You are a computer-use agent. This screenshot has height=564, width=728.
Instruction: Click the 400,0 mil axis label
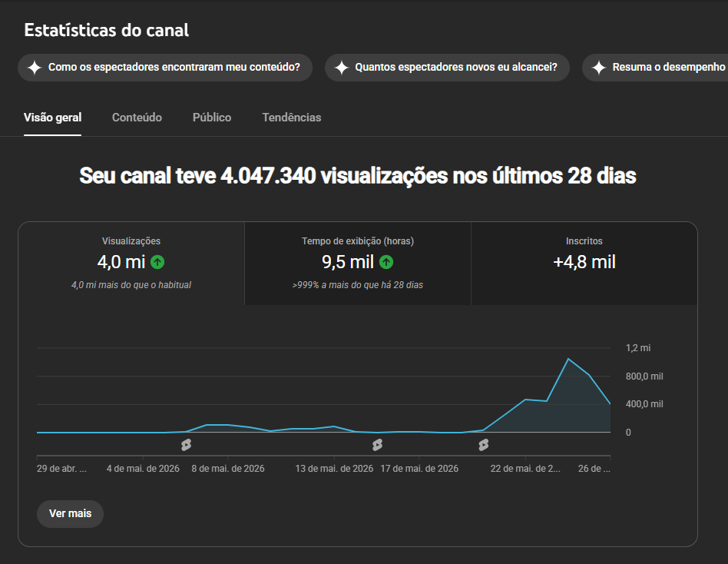click(x=644, y=404)
